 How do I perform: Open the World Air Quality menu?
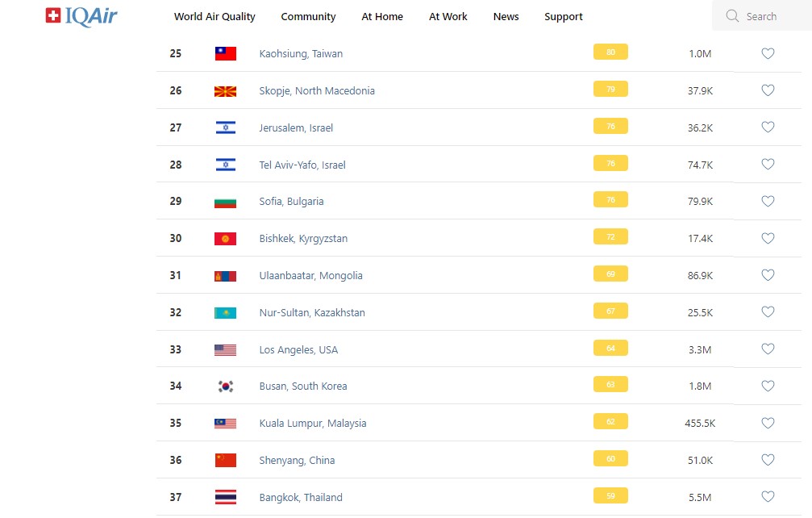[x=214, y=17]
